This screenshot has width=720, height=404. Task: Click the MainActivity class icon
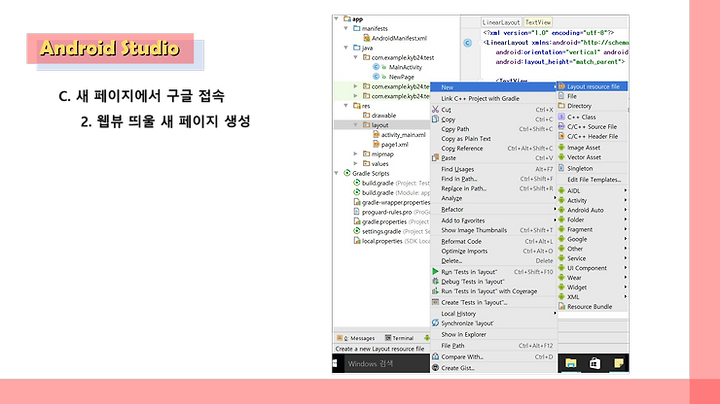coord(376,67)
